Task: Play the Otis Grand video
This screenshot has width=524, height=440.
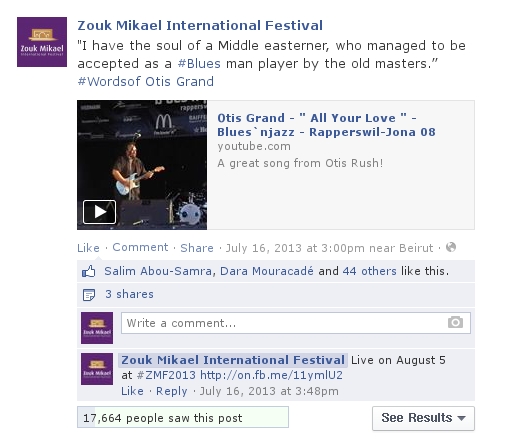Action: coord(99,212)
